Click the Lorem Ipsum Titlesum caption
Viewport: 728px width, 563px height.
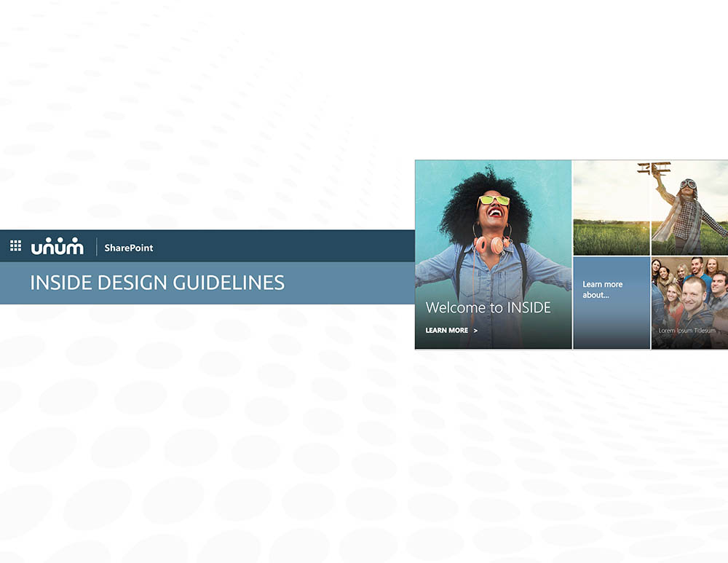pos(687,330)
